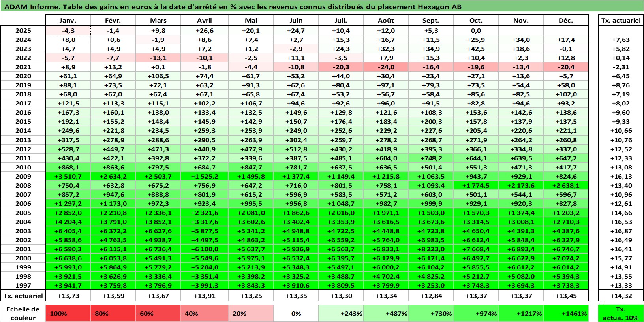The image size is (644, 322).
Task: Select the +1 048,7 cell in July 2006
Action: pos(341,204)
